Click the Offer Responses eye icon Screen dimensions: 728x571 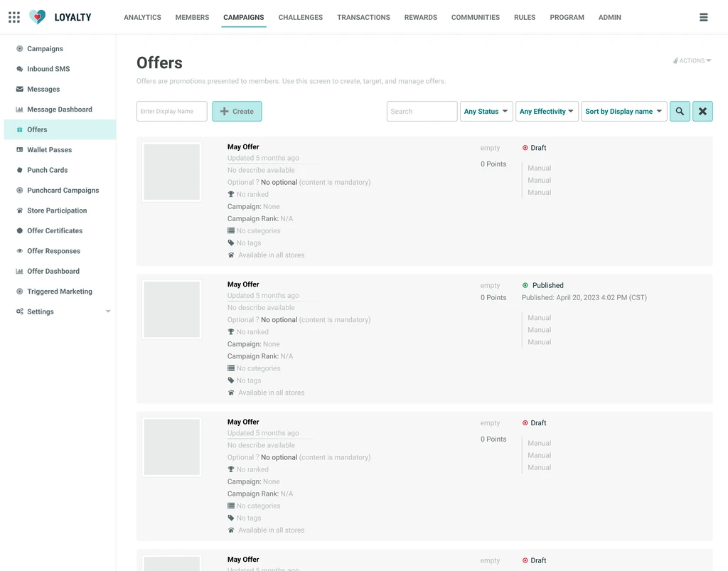(x=19, y=251)
